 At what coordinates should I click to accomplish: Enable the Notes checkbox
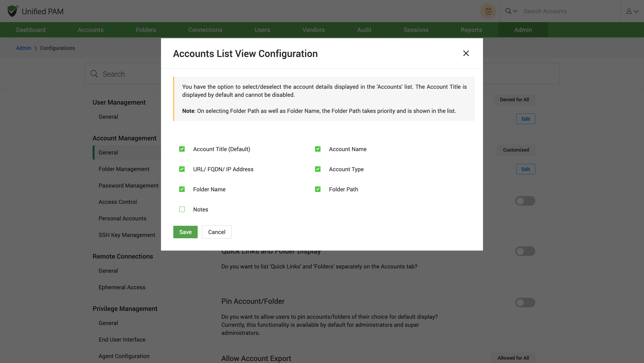pos(182,209)
